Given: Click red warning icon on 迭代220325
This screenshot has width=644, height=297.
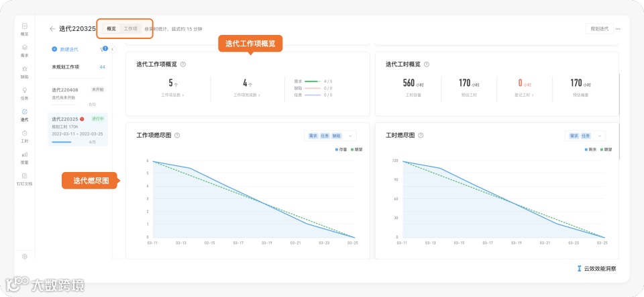Looking at the screenshot, I should point(82,119).
